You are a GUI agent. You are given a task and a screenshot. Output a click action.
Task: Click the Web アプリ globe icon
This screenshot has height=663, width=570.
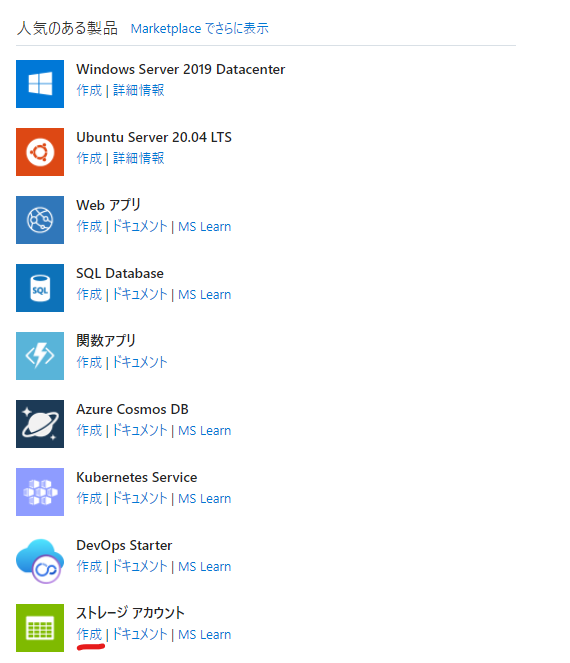(40, 220)
